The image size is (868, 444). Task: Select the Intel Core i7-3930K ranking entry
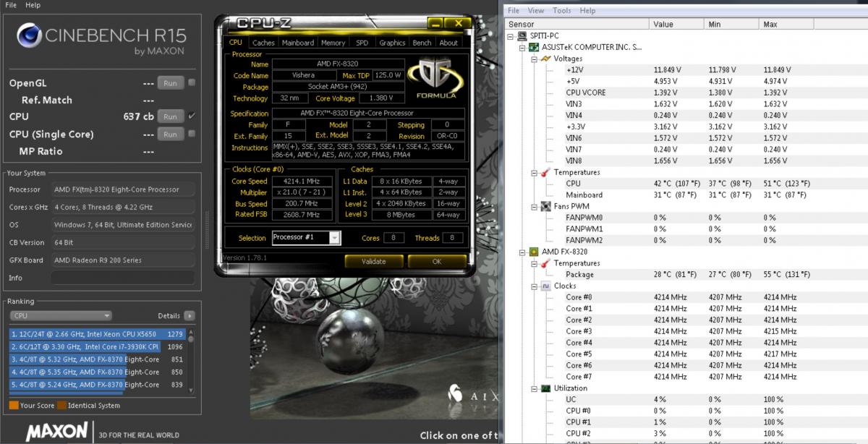pos(98,347)
